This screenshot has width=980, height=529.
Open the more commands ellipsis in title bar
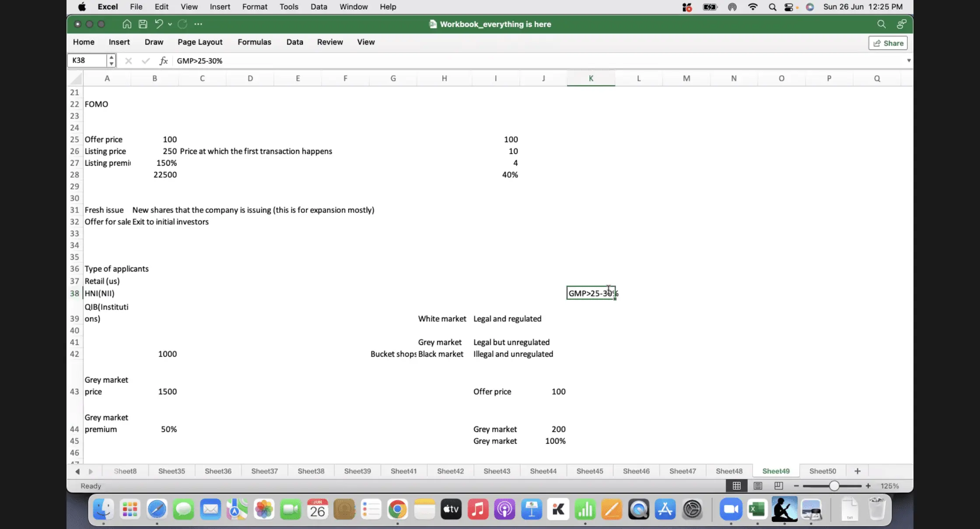(x=198, y=24)
